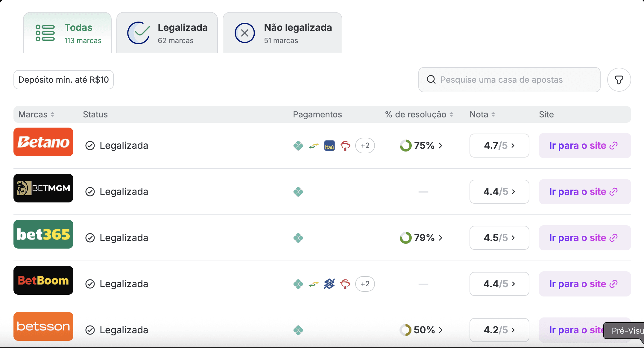Click Betano Legalizada status check icon

click(90, 146)
